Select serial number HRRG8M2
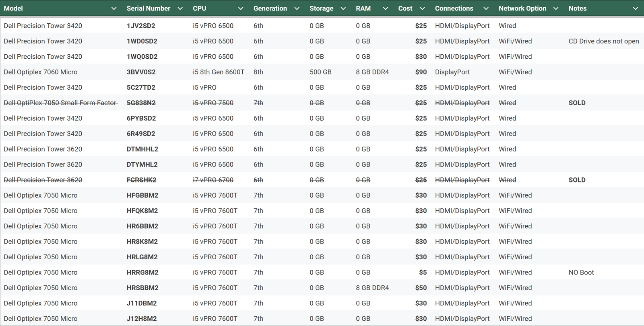The height and width of the screenshot is (326, 644). point(142,273)
